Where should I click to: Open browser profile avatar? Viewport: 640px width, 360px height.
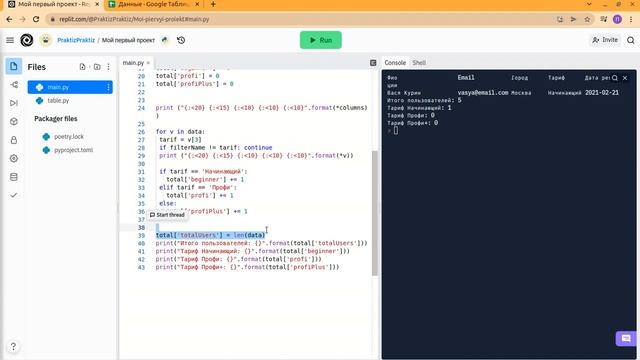click(x=617, y=19)
